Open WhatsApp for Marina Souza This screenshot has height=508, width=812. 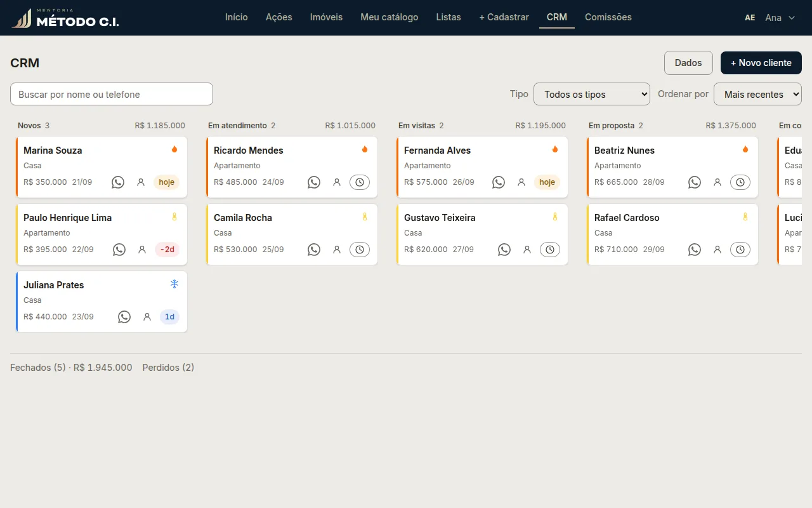tap(118, 182)
